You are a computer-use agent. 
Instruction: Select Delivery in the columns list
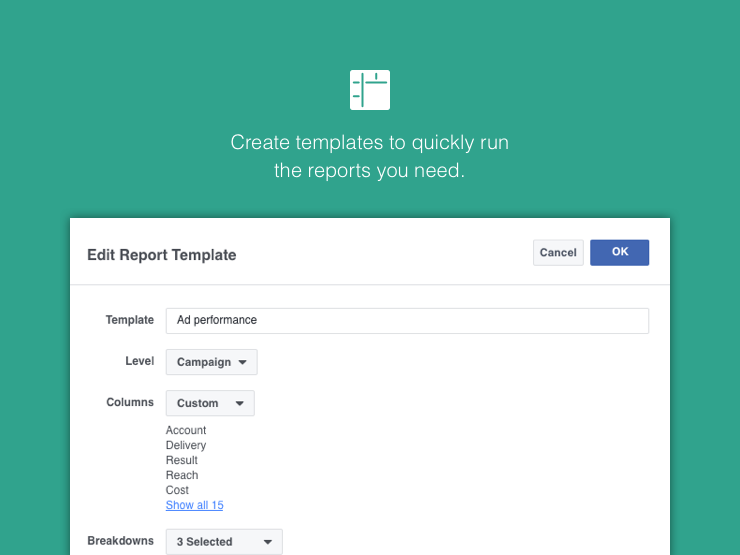point(186,445)
